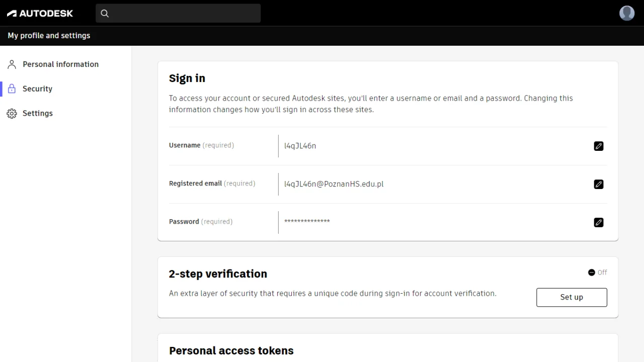
Task: Edit the Password with pencil icon
Action: coord(599,223)
